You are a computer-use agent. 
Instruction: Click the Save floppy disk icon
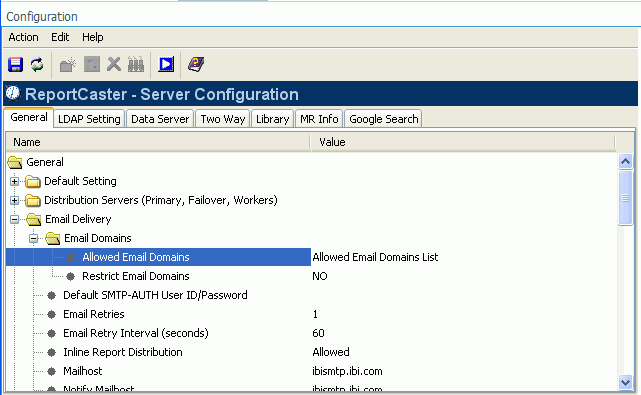(x=16, y=65)
